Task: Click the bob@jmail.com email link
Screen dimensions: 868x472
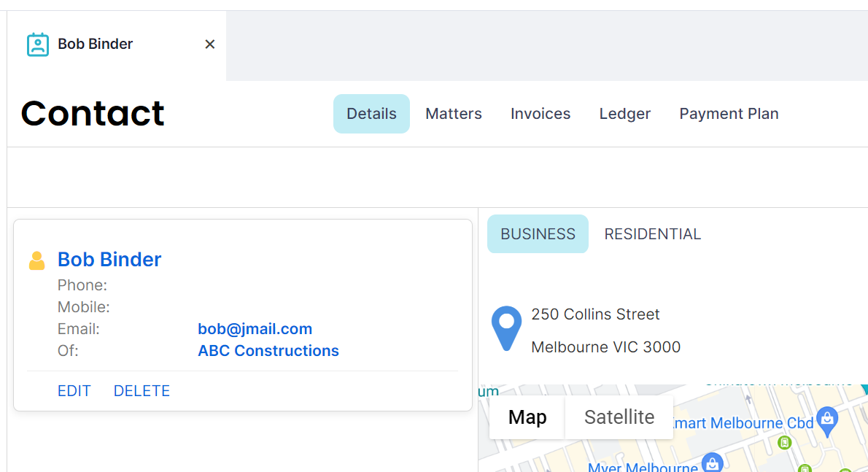Action: click(255, 329)
